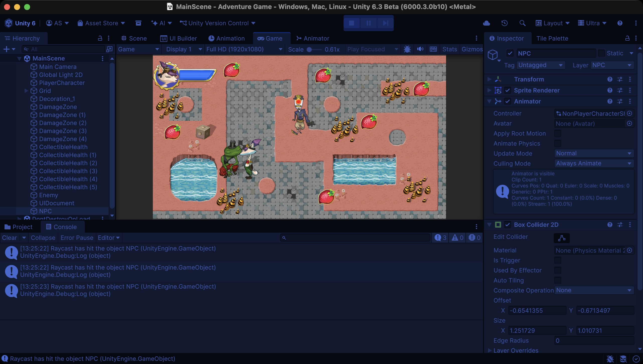Open the Update Mode dropdown
The width and height of the screenshot is (643, 364).
pyautogui.click(x=594, y=153)
